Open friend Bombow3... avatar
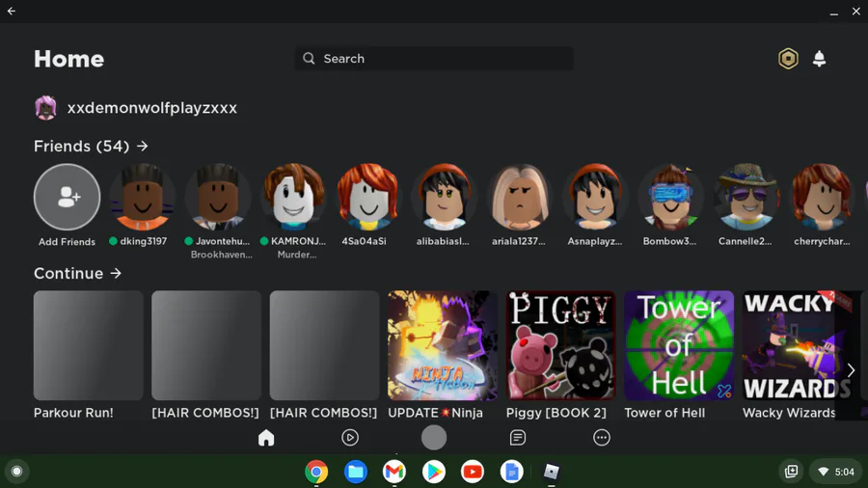 point(671,197)
